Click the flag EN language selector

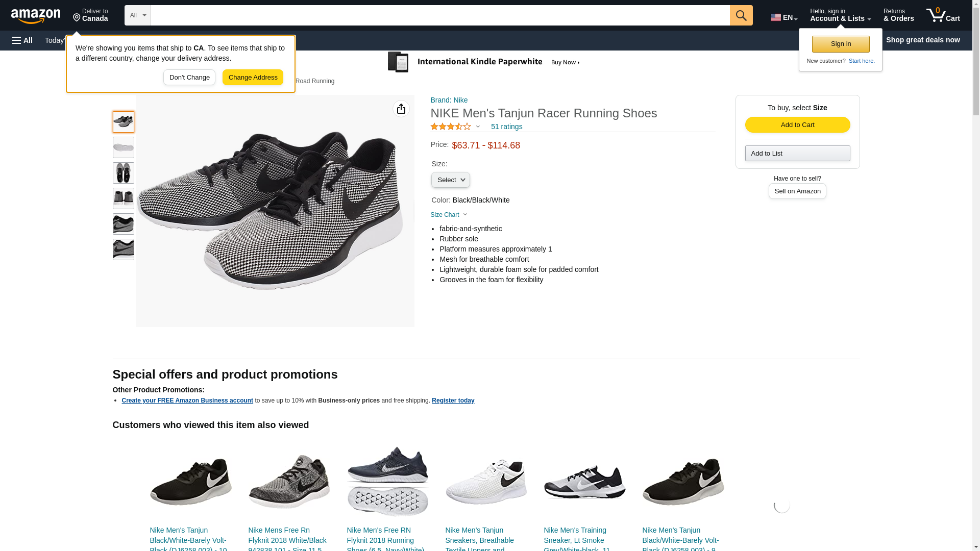pos(783,17)
